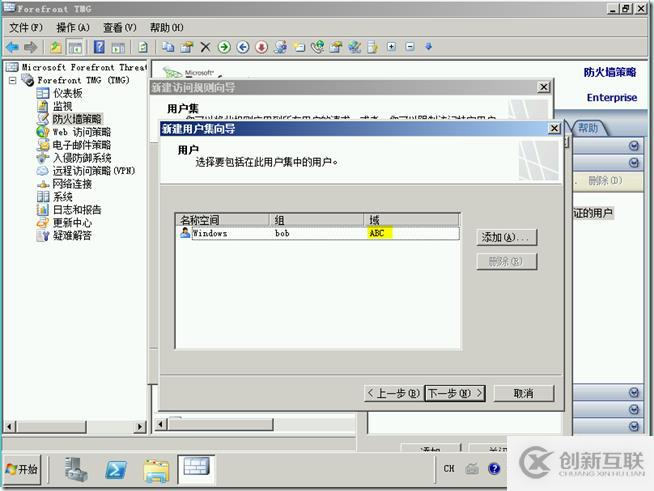
Task: Click the 名称空间 column header
Action: (x=224, y=220)
